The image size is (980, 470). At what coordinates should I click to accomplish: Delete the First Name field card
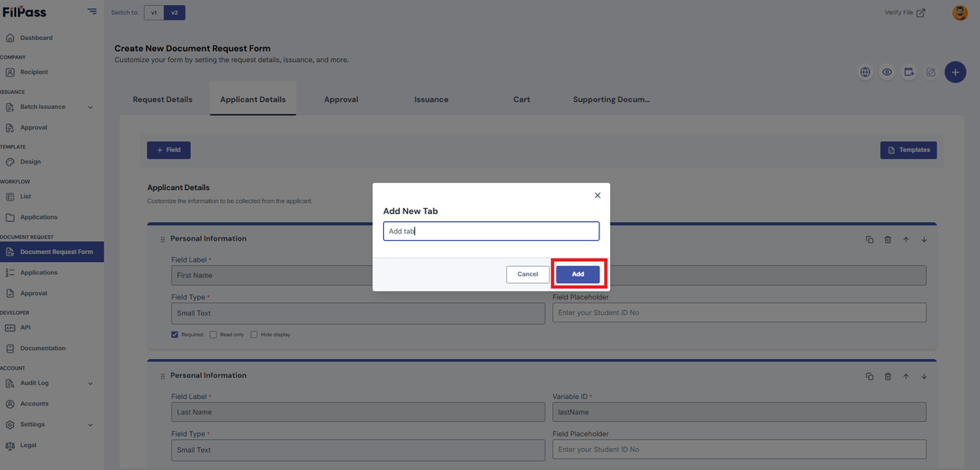[888, 240]
